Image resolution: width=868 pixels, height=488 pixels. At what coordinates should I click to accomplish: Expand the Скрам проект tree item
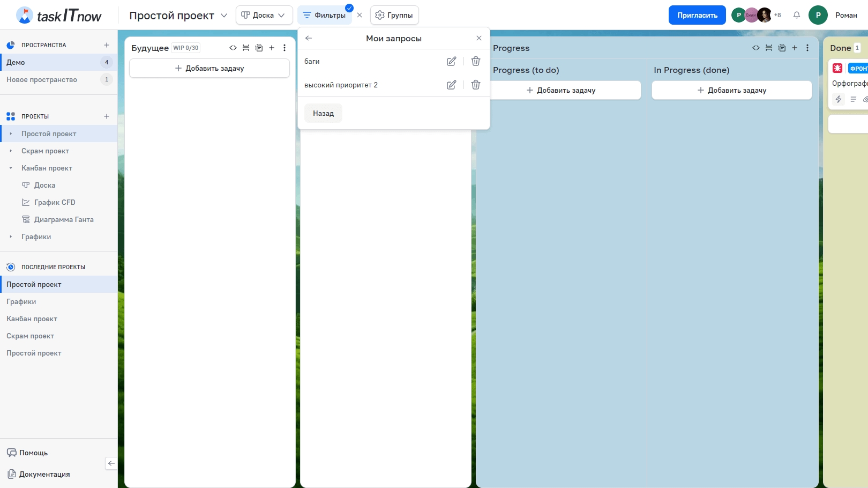(11, 151)
